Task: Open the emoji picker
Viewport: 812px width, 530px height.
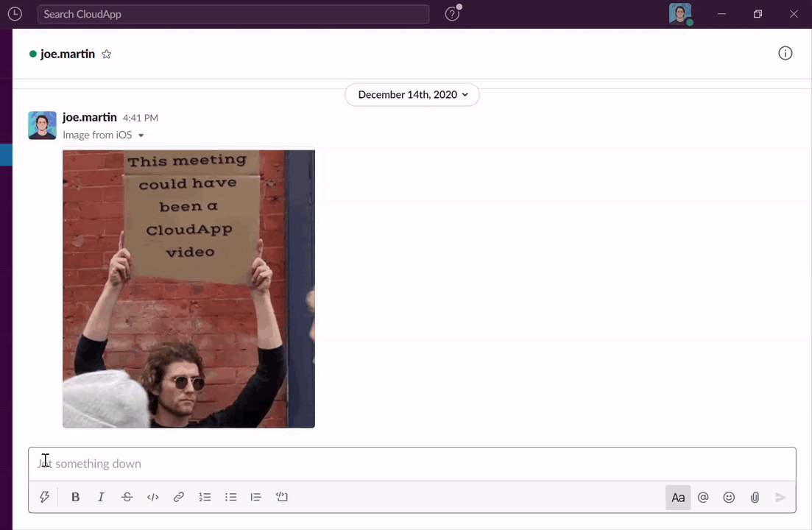Action: point(729,498)
